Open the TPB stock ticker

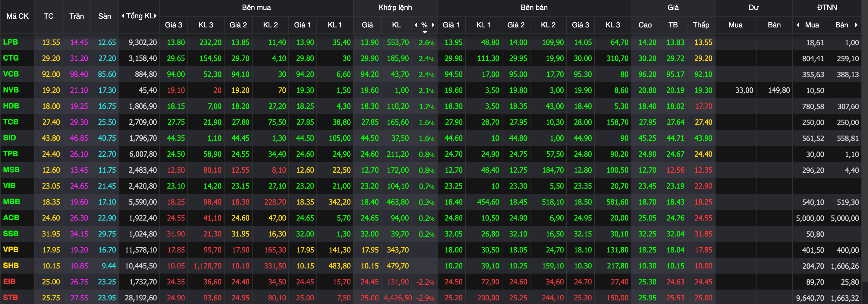pyautogui.click(x=11, y=154)
